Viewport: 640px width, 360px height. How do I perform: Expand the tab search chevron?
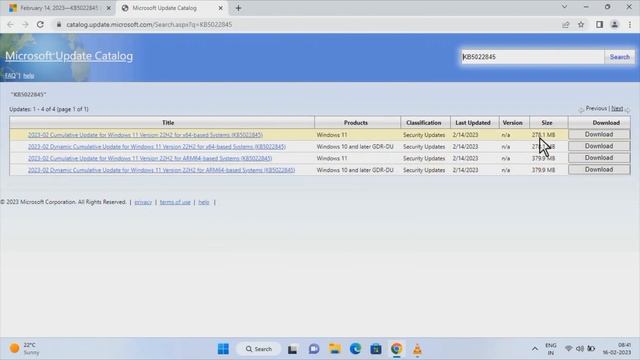point(564,7)
